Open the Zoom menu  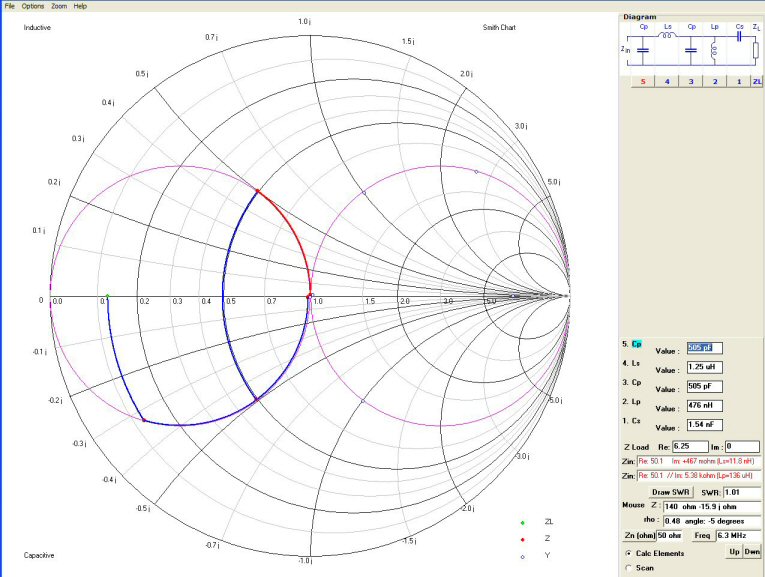(x=59, y=6)
